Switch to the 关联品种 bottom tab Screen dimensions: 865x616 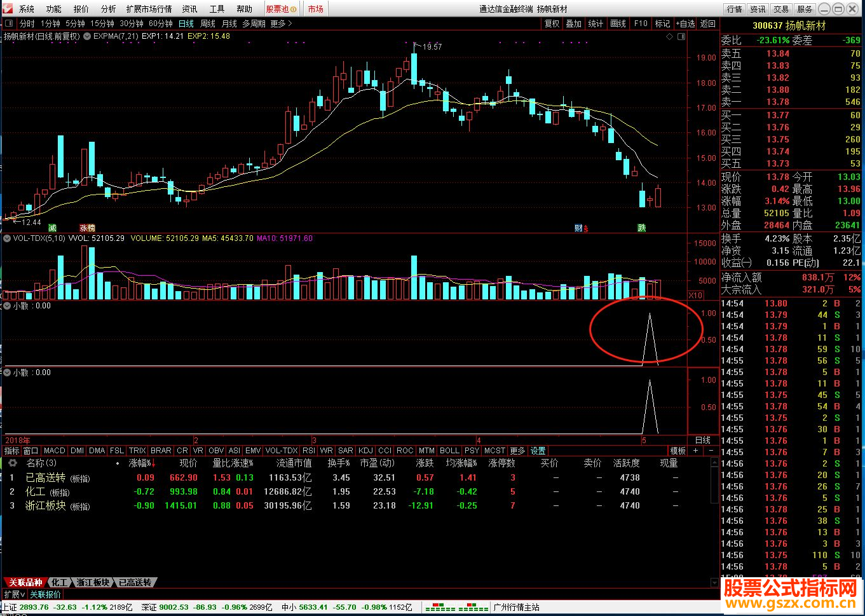tap(25, 582)
